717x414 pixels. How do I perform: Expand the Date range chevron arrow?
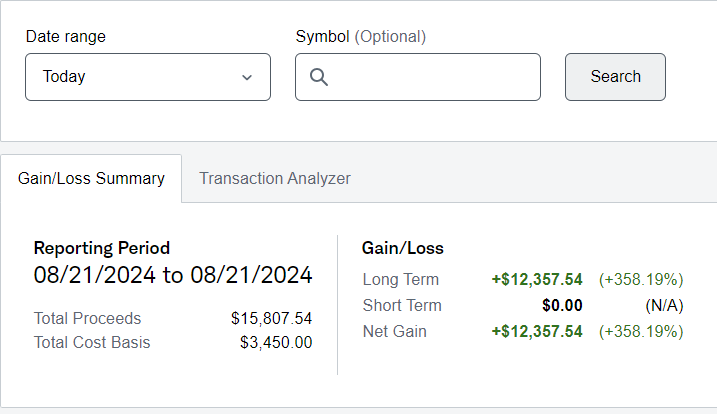[x=247, y=77]
